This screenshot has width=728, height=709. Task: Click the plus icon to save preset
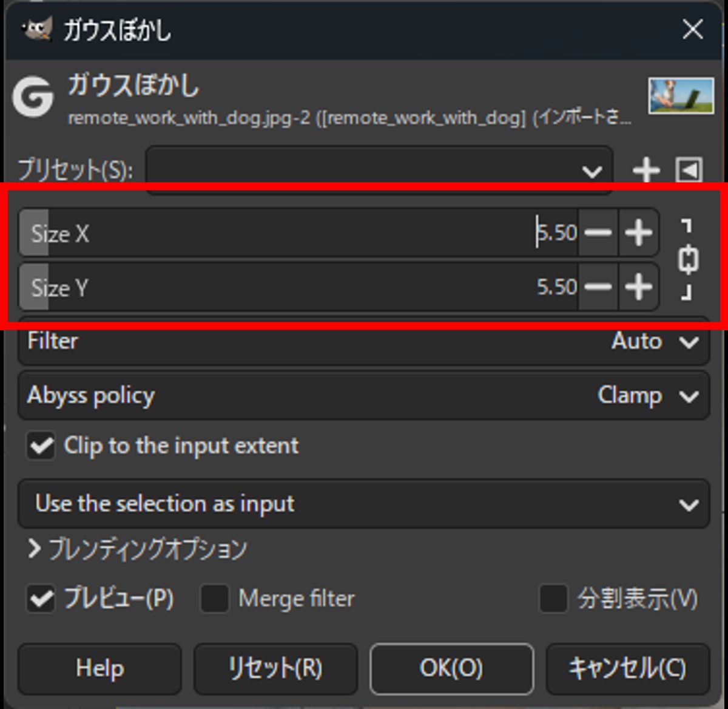(646, 170)
